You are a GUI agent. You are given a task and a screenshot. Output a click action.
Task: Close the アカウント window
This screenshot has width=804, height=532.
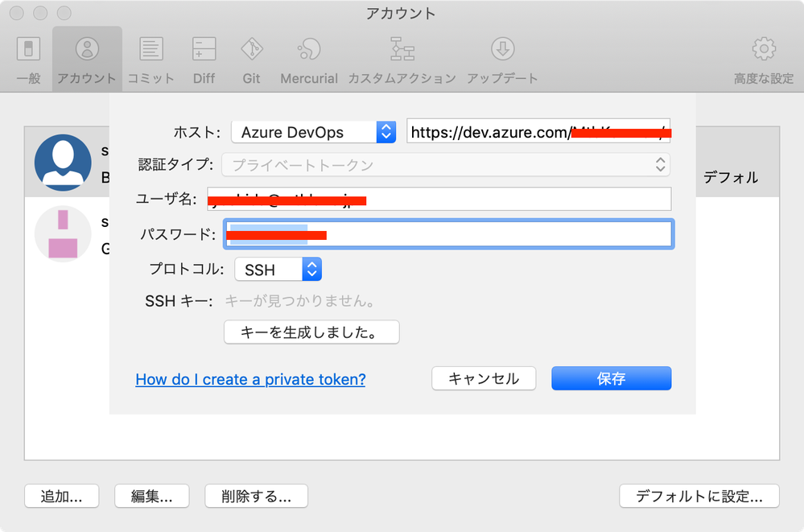17,13
